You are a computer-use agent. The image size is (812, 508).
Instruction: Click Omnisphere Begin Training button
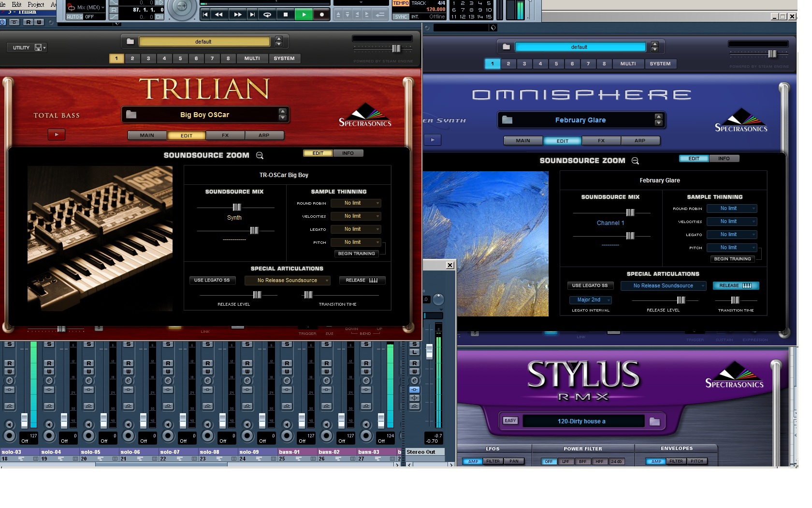[733, 259]
